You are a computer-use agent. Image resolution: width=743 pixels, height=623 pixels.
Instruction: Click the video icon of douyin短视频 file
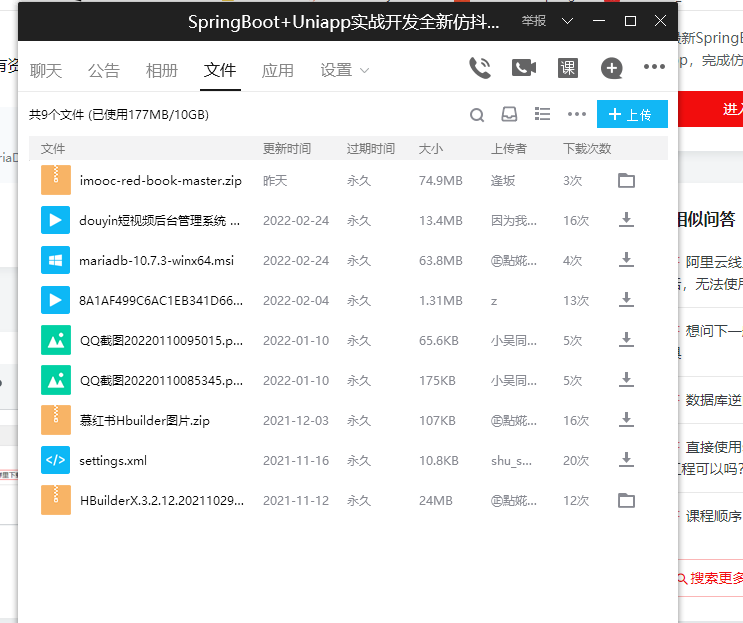[55, 220]
